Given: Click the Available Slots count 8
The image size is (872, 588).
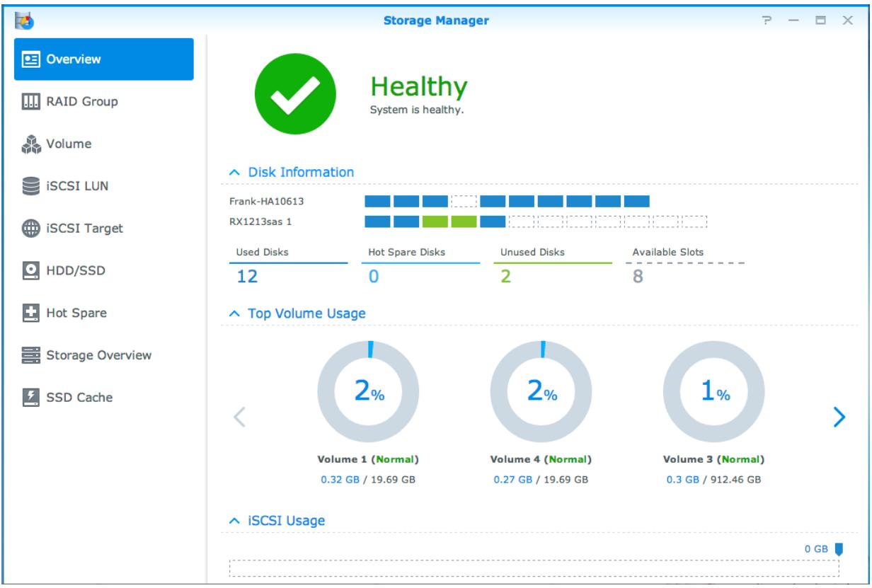Looking at the screenshot, I should [638, 277].
